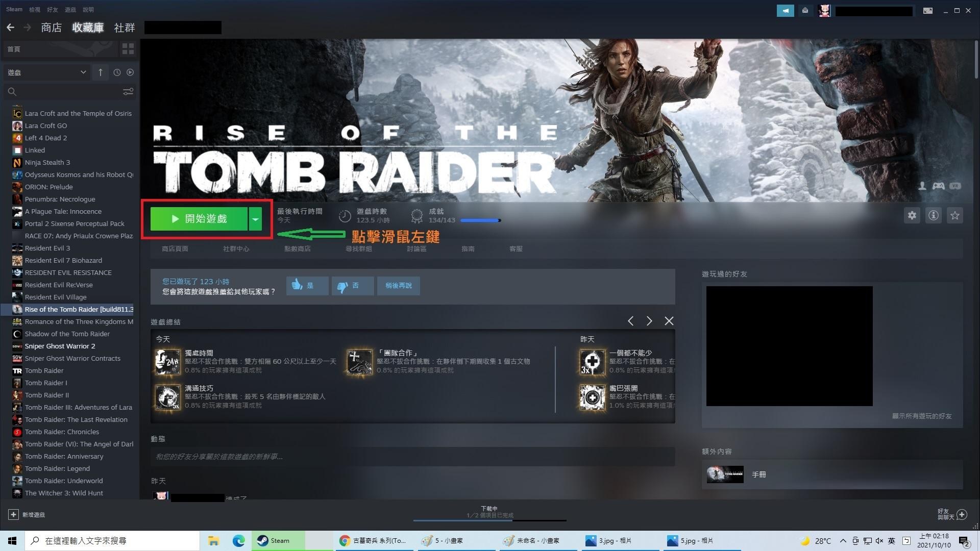Image resolution: width=980 pixels, height=551 pixels.
Task: Launch Microsoft Edge from taskbar
Action: coord(238,541)
